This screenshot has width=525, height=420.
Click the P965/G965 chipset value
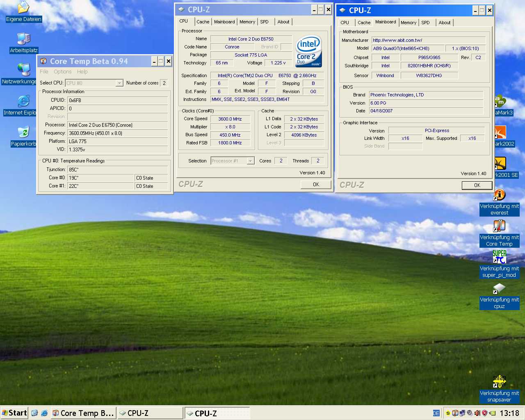pos(429,57)
